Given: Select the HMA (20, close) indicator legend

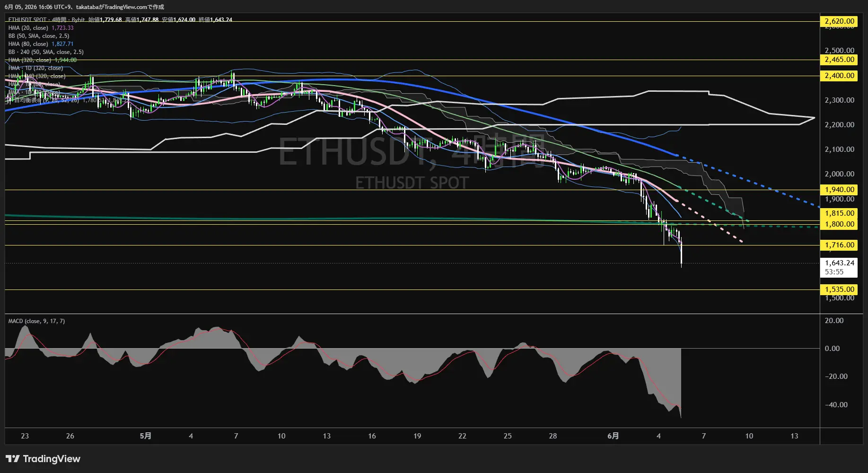Looking at the screenshot, I should 28,28.
